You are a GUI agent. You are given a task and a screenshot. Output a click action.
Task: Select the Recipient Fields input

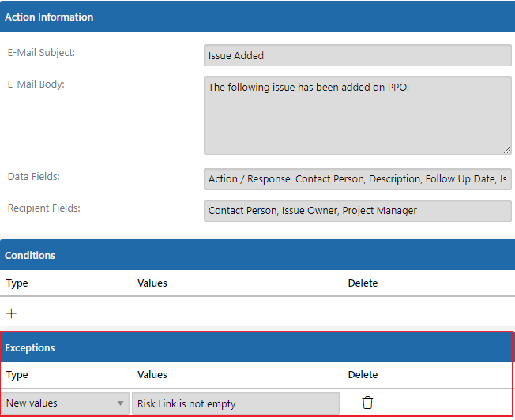tap(357, 211)
